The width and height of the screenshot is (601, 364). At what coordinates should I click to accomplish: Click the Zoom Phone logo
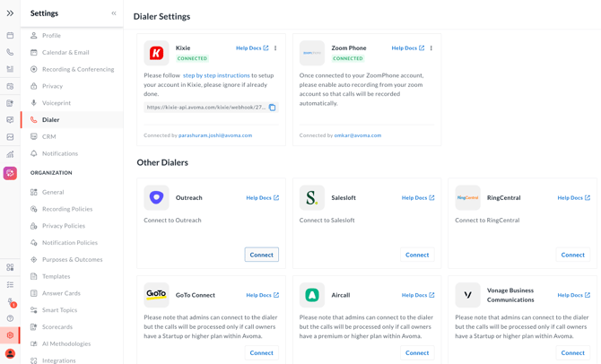click(x=312, y=53)
